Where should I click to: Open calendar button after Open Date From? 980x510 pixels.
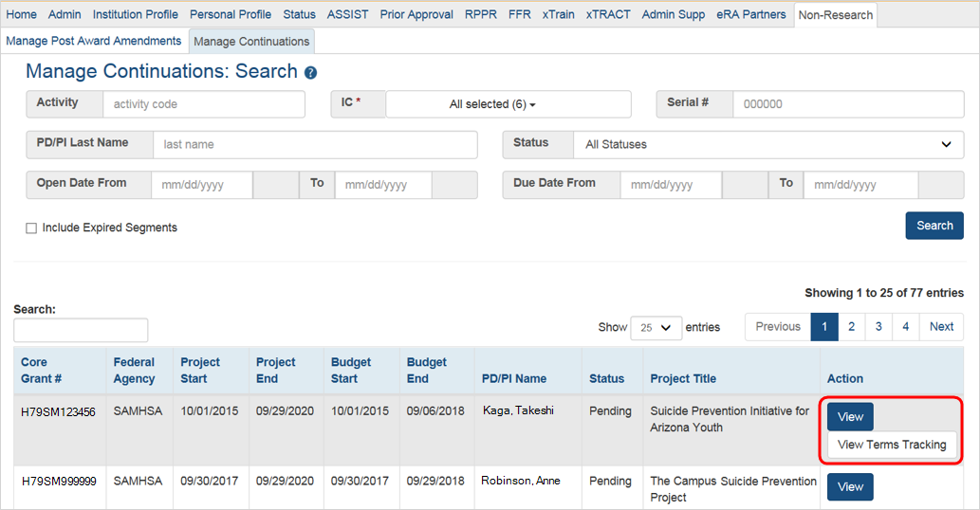(276, 186)
